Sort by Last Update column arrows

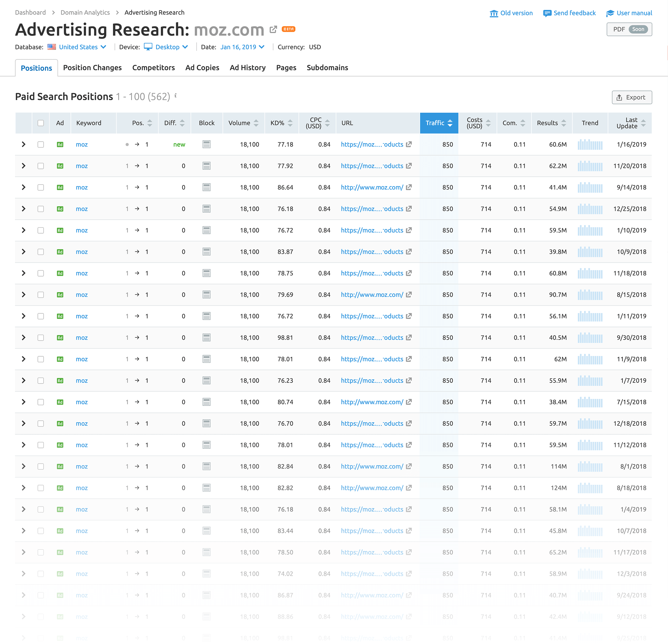[643, 123]
